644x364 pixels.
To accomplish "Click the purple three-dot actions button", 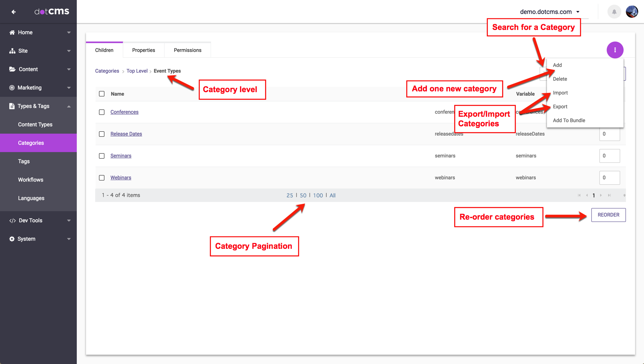I will [615, 50].
